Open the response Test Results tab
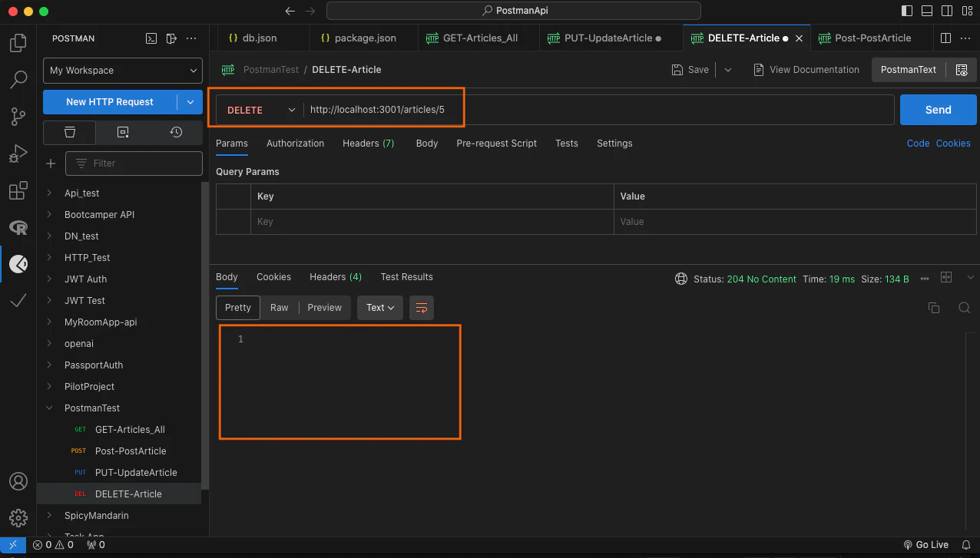 point(407,277)
